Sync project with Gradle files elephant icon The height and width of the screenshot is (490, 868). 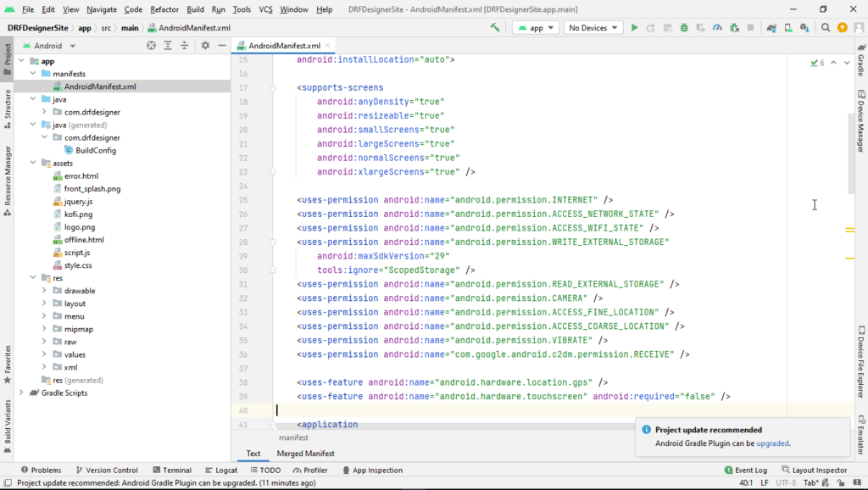coord(771,28)
